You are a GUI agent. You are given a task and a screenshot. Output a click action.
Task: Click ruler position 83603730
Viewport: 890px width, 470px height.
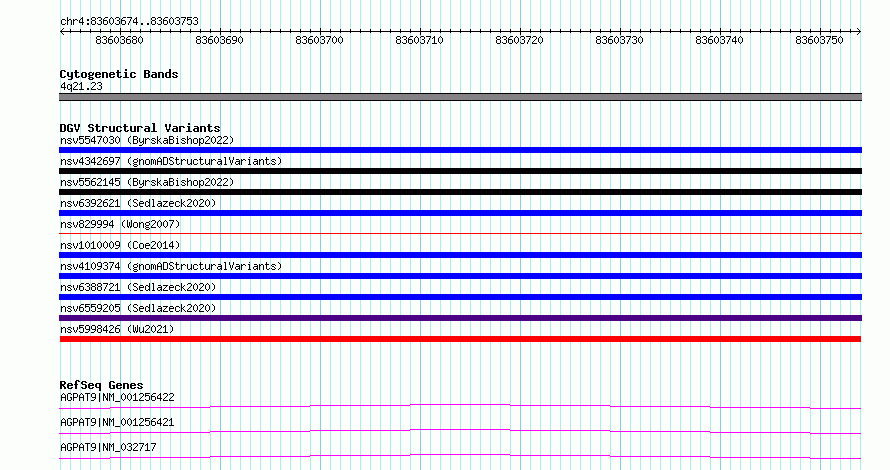[619, 40]
